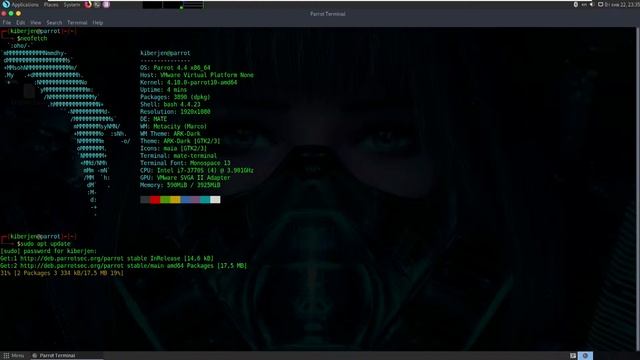
Task: Open the Applications menu in top panel
Action: pyautogui.click(x=25, y=4)
